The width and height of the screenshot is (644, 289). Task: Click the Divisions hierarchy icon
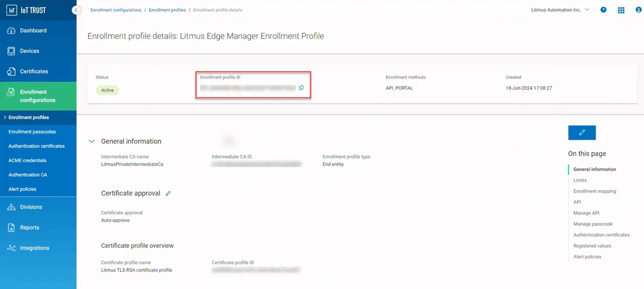point(11,207)
